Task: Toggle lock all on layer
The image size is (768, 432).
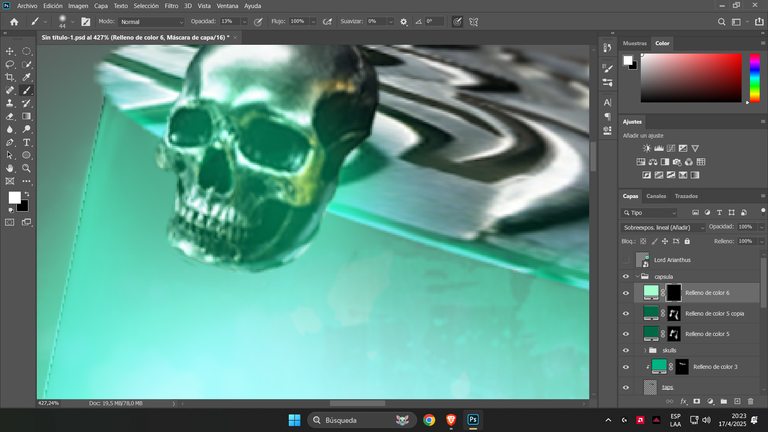Action: 687,241
